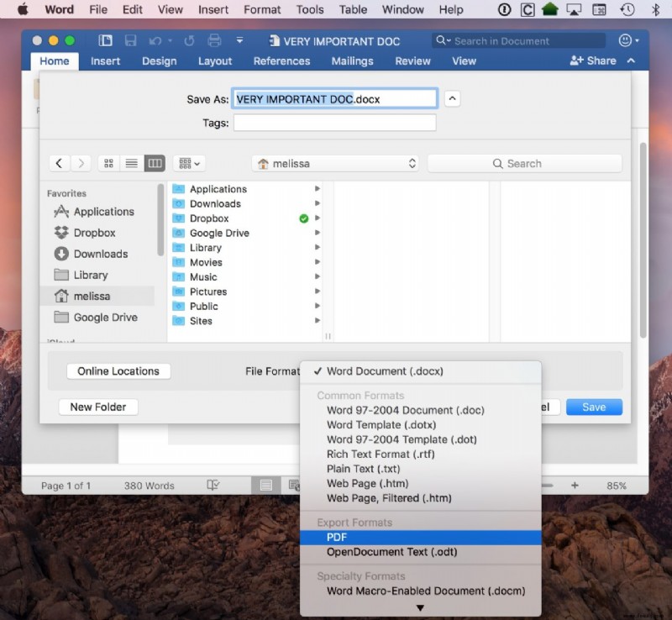
Task: Open the Google Drive folder in the column list
Action: (x=245, y=233)
